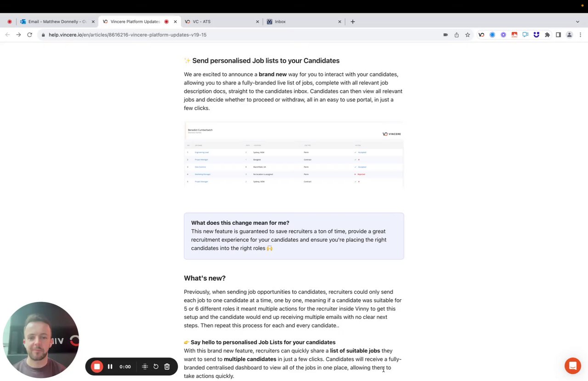Open the Chrome three-dot menu

click(580, 34)
